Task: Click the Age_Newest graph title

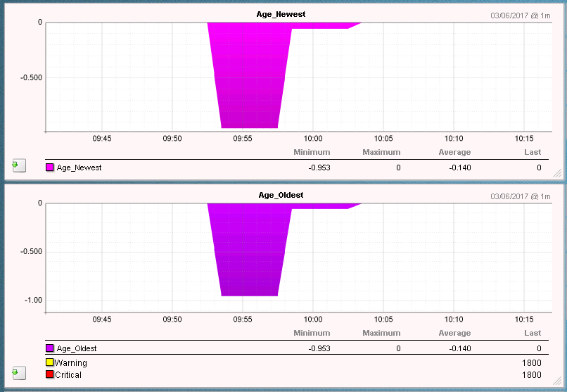Action: pyautogui.click(x=282, y=14)
